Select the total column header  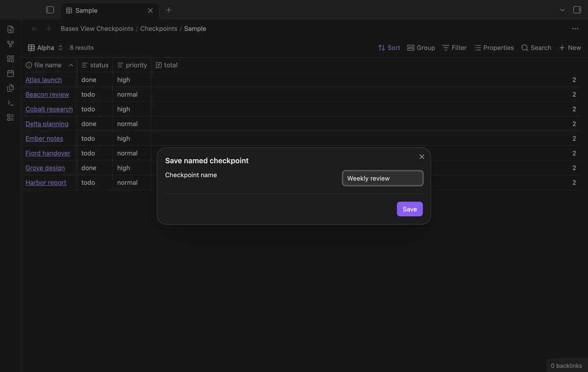click(366, 65)
